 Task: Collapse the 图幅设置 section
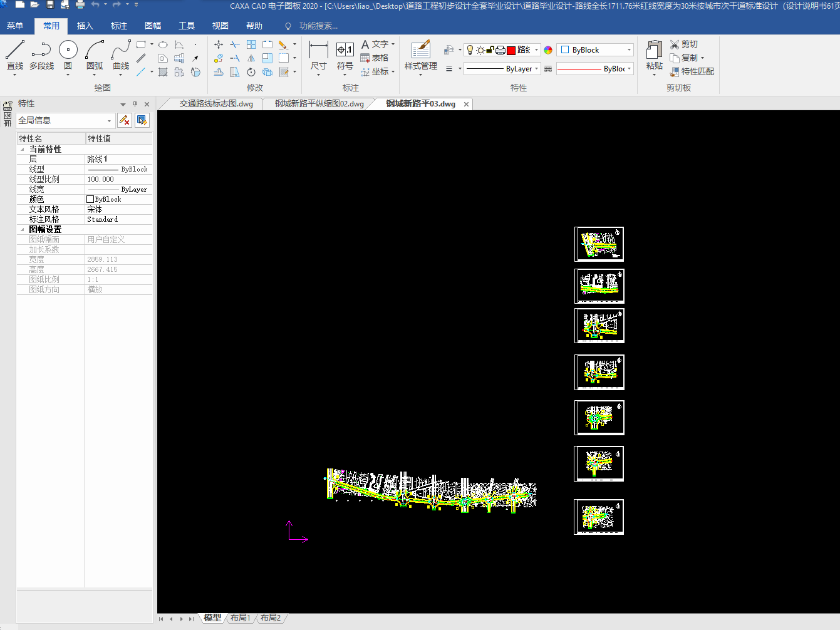(23, 230)
